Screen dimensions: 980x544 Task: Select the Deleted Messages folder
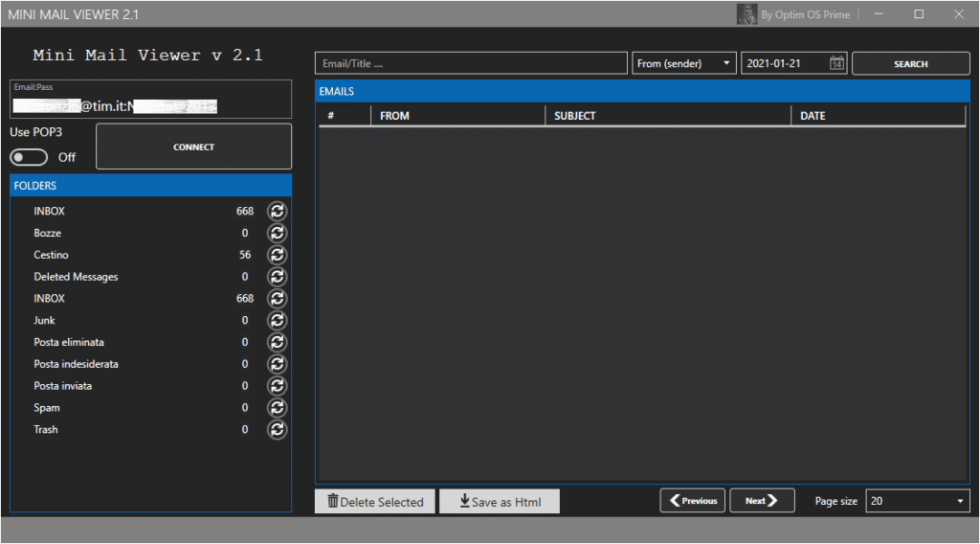click(x=76, y=277)
